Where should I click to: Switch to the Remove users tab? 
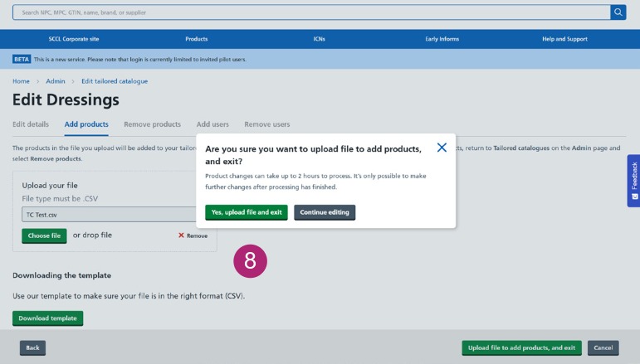coord(267,124)
